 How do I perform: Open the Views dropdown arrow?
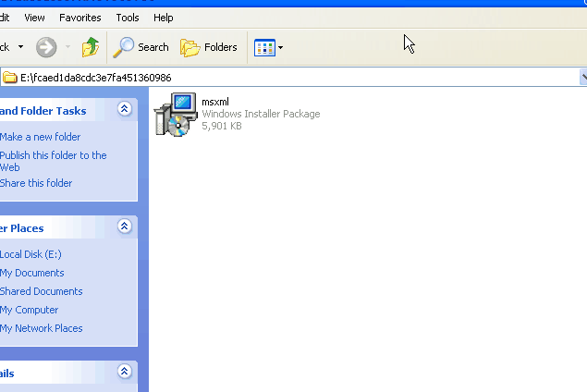point(281,47)
